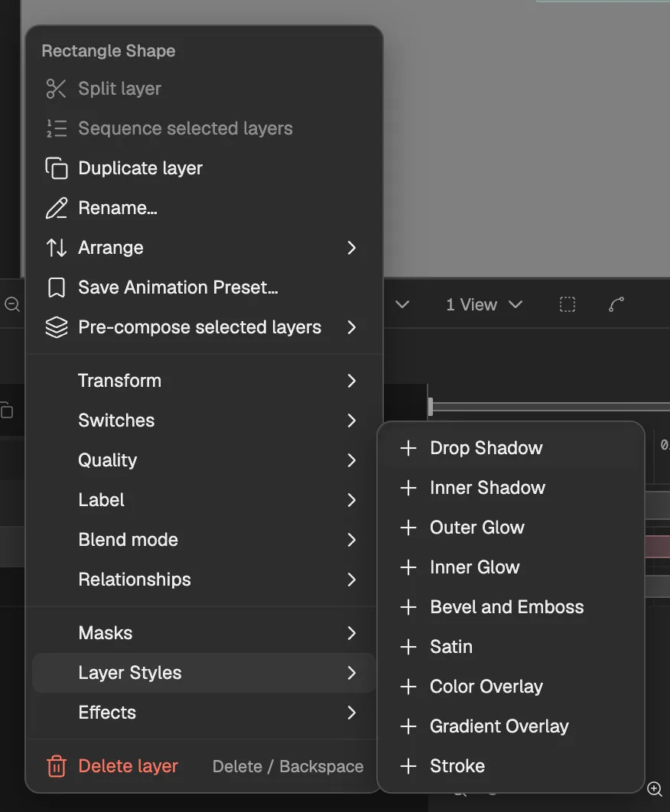Click the Arrange up-down arrows icon

pos(56,248)
